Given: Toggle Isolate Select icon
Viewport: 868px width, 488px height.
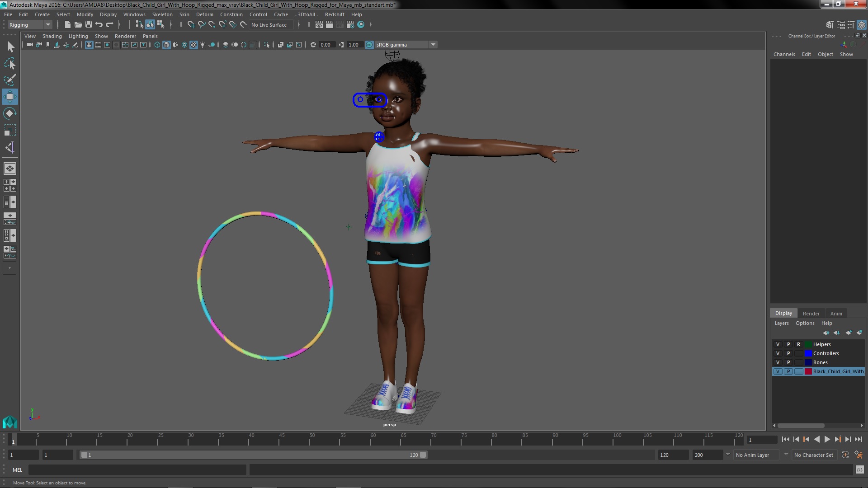Looking at the screenshot, I should tap(267, 45).
